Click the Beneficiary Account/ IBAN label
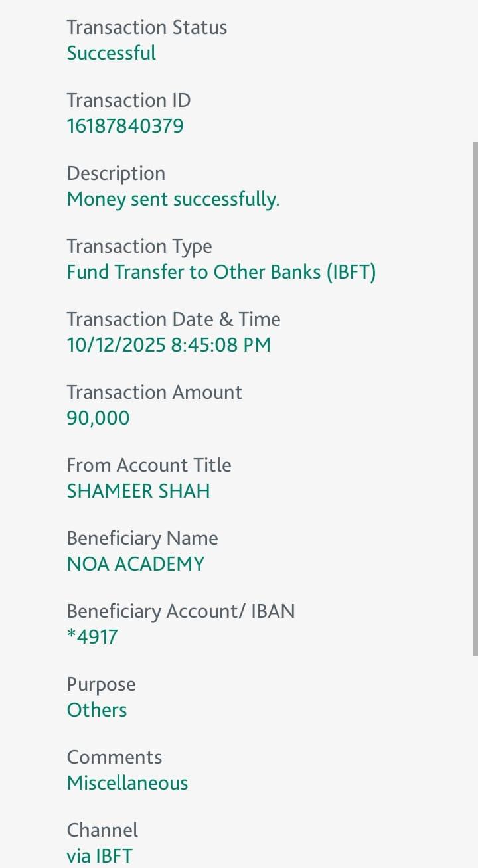This screenshot has height=868, width=478. [x=181, y=611]
